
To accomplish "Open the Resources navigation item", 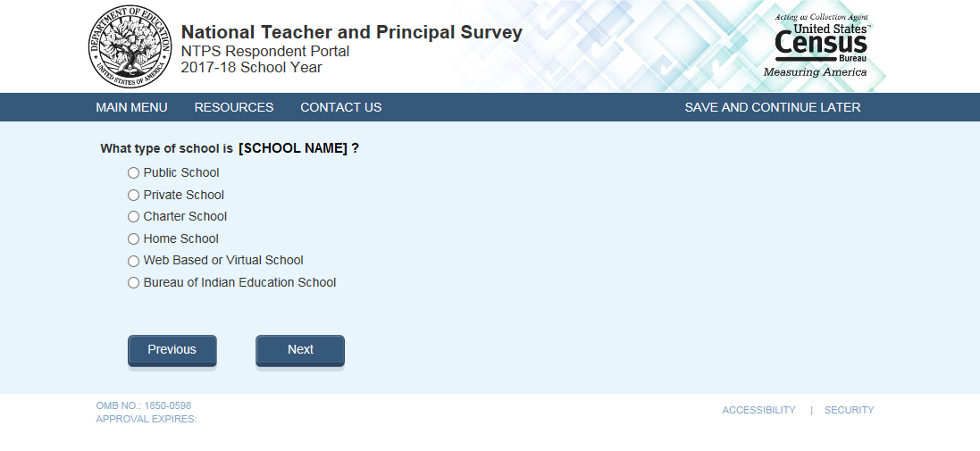I will [x=234, y=107].
